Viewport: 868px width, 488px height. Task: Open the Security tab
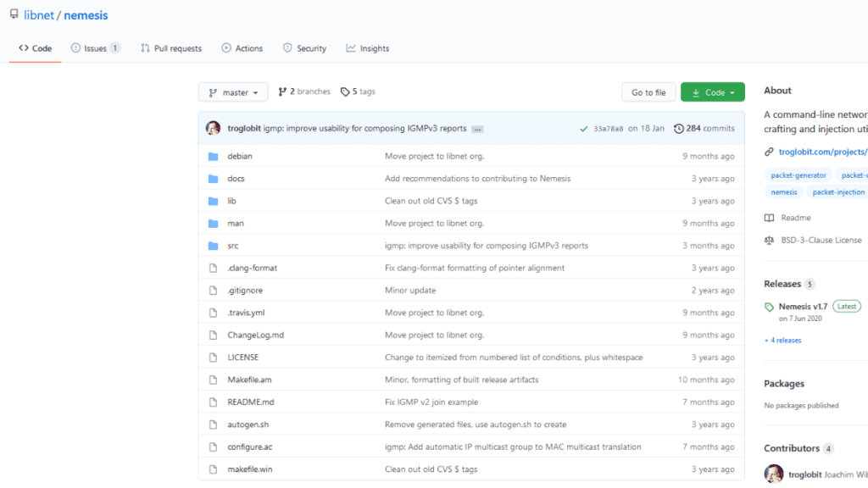(304, 48)
